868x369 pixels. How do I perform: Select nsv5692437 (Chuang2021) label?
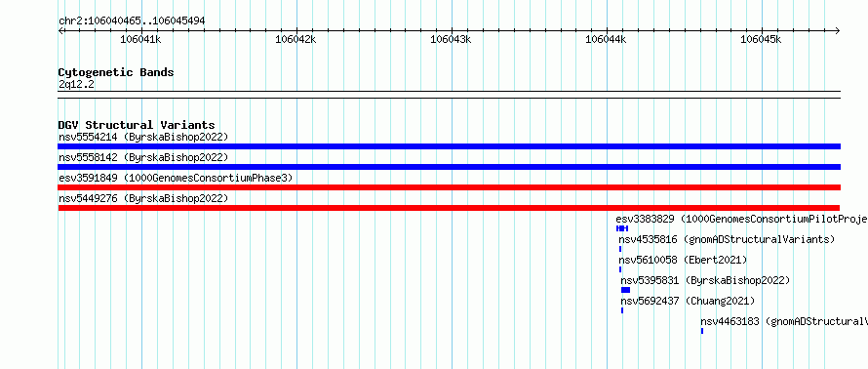coord(688,301)
